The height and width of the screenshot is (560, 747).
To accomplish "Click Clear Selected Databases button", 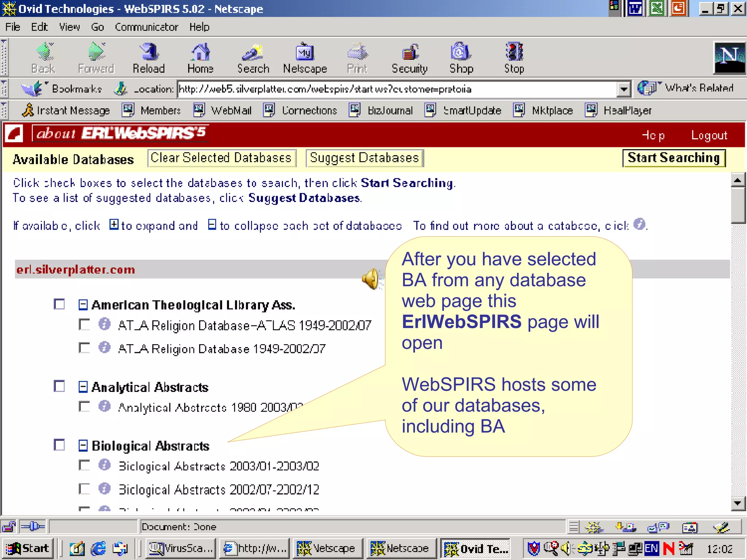I will click(222, 158).
